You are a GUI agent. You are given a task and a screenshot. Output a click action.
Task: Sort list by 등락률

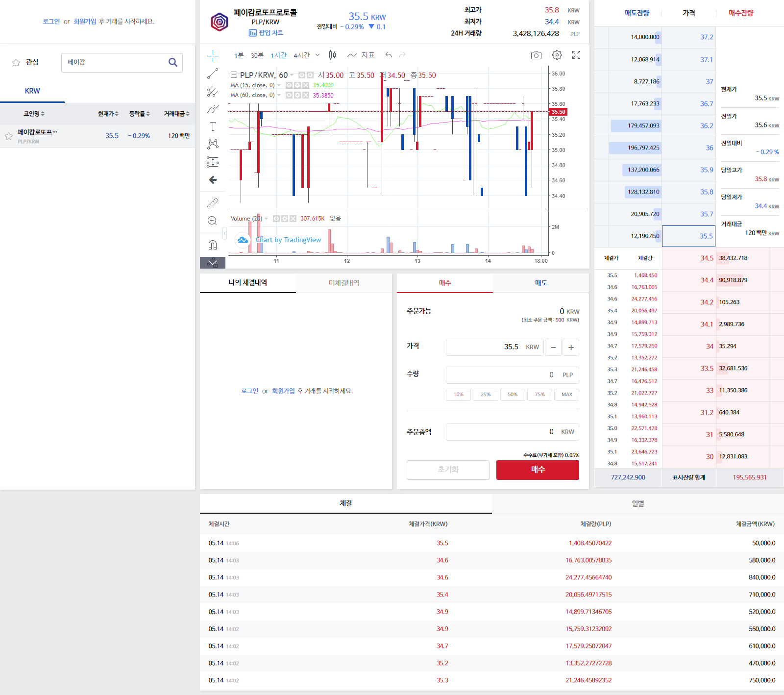(140, 114)
